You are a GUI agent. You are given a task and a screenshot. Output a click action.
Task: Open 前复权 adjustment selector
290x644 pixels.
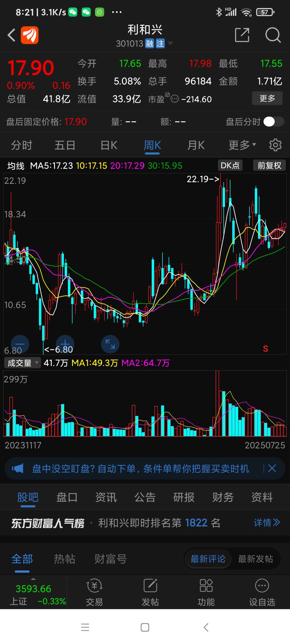coord(269,165)
